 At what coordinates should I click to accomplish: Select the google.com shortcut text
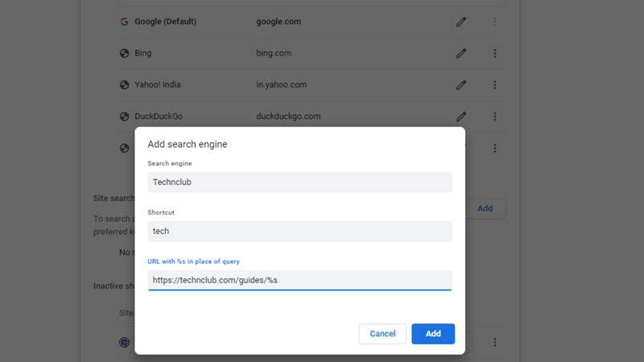coord(279,22)
